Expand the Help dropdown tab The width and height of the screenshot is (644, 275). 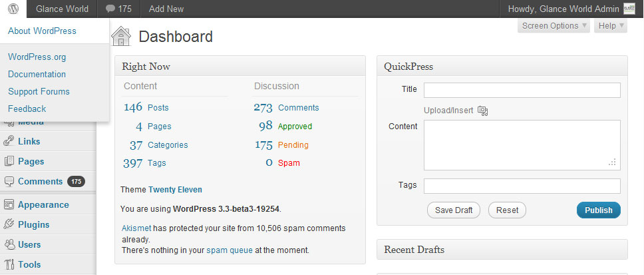[611, 26]
